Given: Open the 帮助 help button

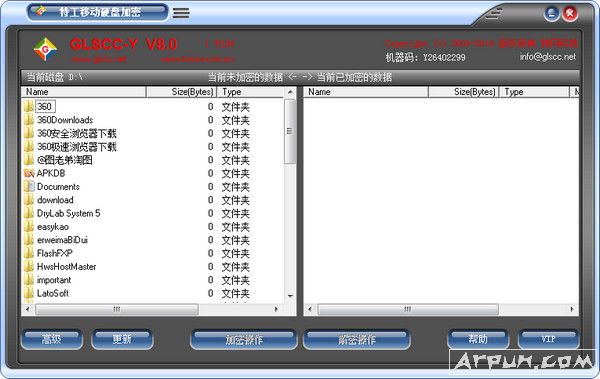Looking at the screenshot, I should 478,339.
